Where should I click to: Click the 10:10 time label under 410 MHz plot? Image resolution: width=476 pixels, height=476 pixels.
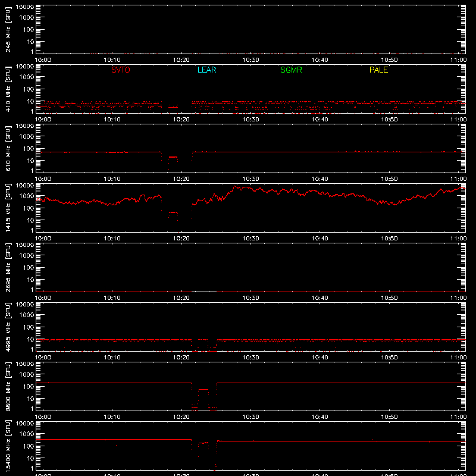112,120
